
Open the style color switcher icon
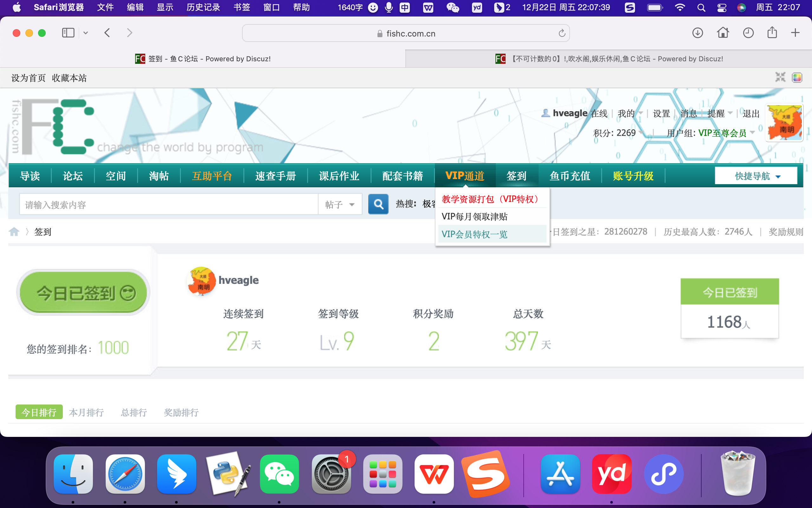pos(797,77)
